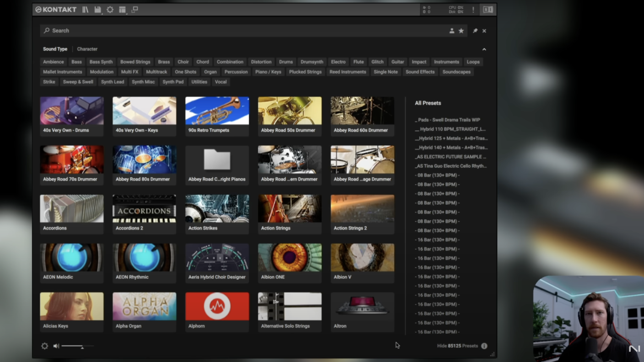Open Abbey Road 70s Drummer library
This screenshot has height=362, width=644.
(x=72, y=165)
